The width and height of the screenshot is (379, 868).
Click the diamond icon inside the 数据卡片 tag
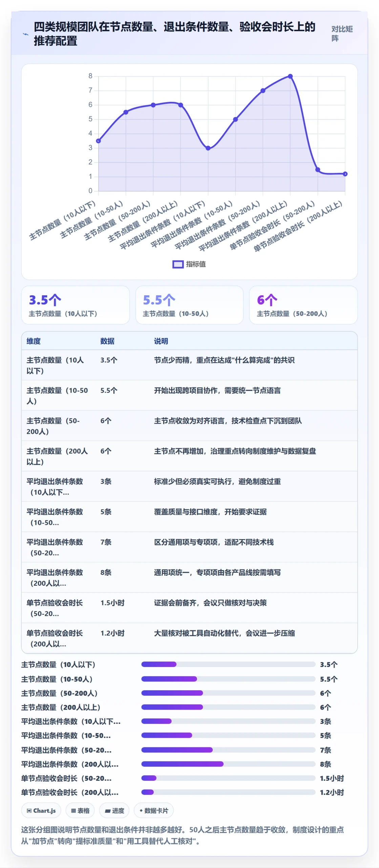click(x=141, y=811)
